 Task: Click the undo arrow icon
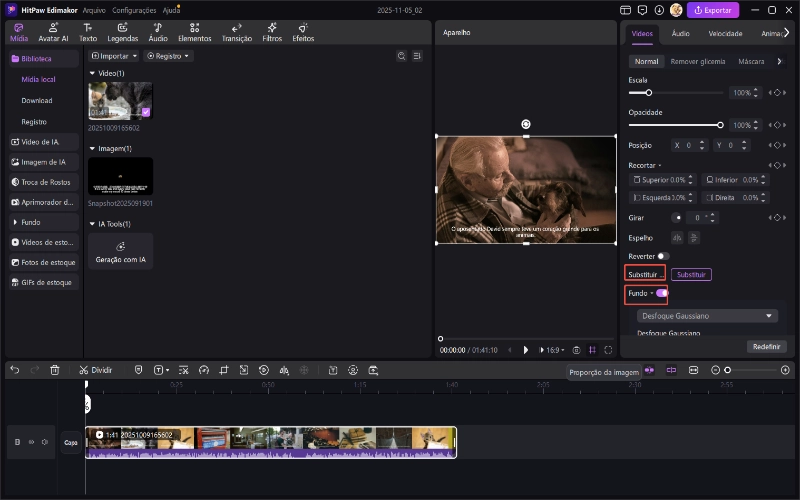click(15, 370)
